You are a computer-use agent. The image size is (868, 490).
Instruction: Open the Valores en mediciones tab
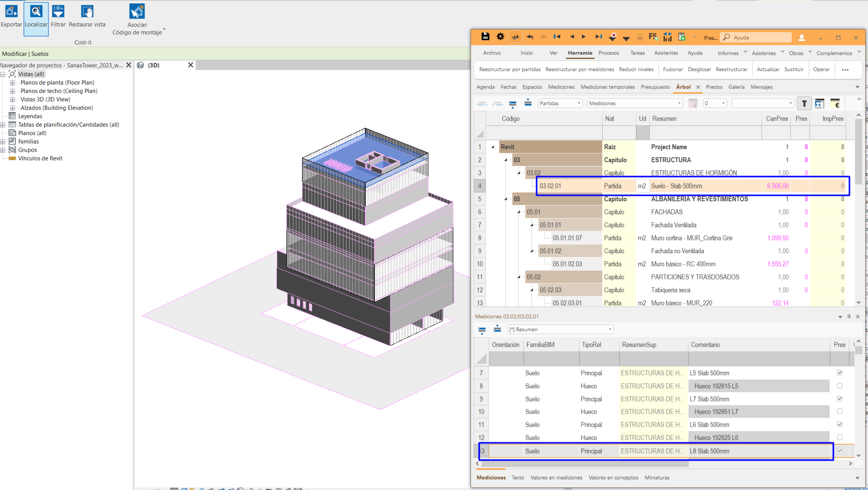tap(556, 477)
